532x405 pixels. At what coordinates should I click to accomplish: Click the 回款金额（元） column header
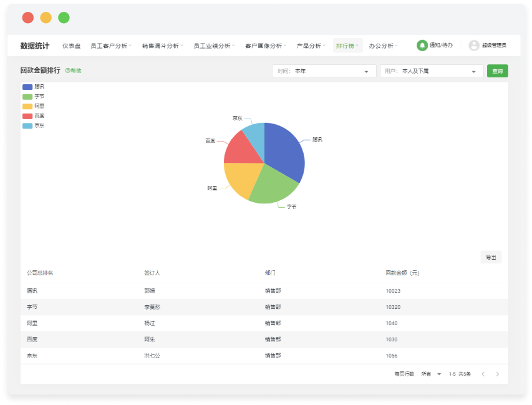click(402, 273)
